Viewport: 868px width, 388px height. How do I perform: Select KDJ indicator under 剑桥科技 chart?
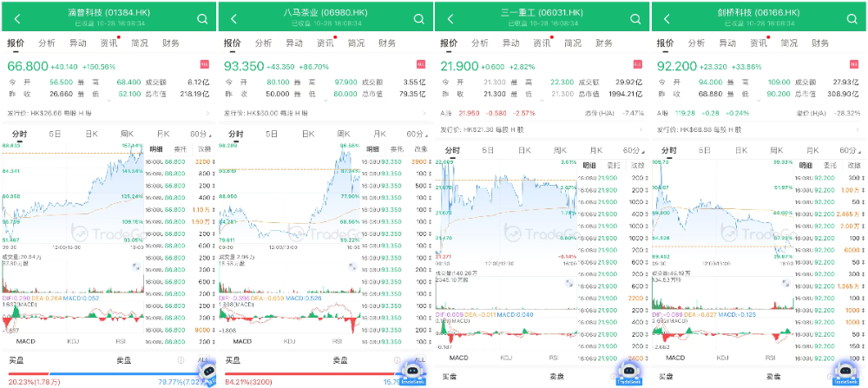pos(722,358)
